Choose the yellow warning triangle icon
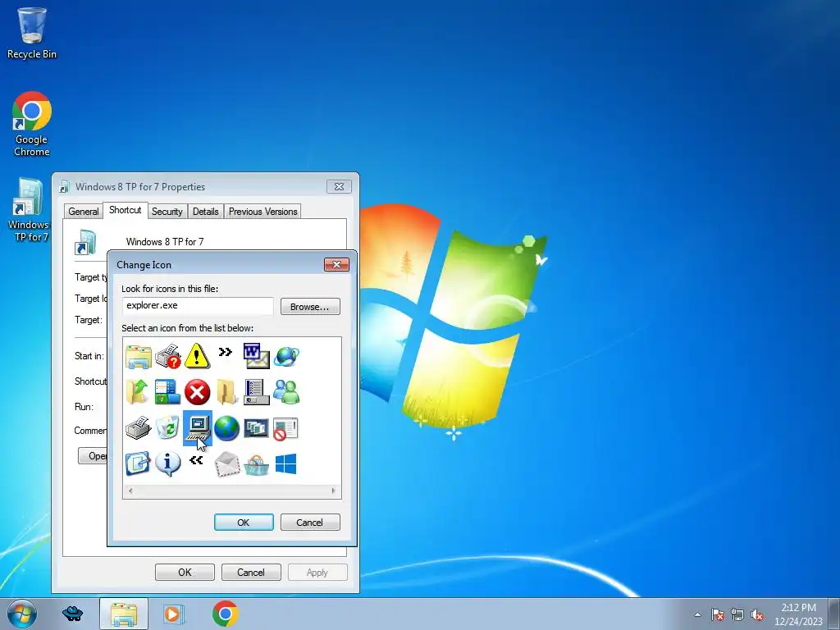The height and width of the screenshot is (630, 840). pyautogui.click(x=197, y=356)
